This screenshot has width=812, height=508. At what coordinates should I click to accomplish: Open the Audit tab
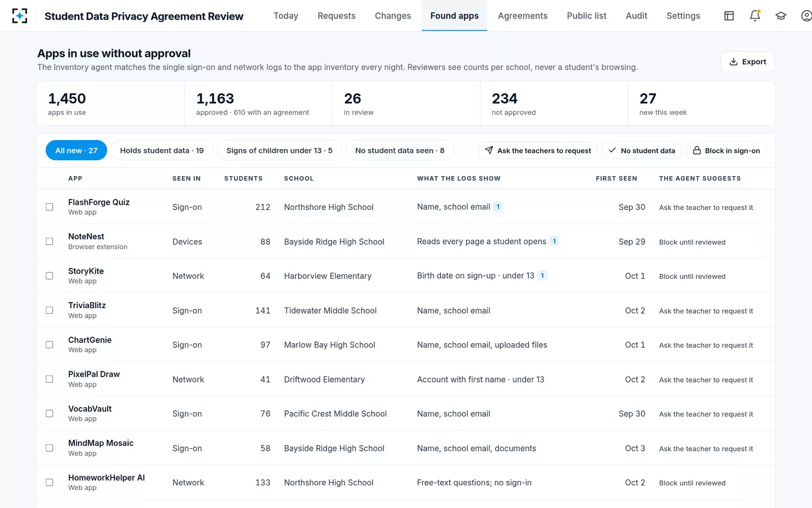coord(637,16)
